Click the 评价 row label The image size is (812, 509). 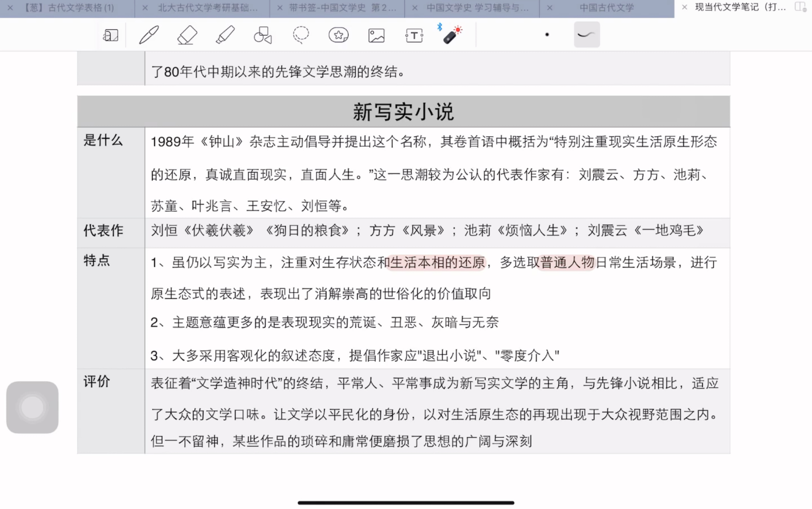point(97,381)
